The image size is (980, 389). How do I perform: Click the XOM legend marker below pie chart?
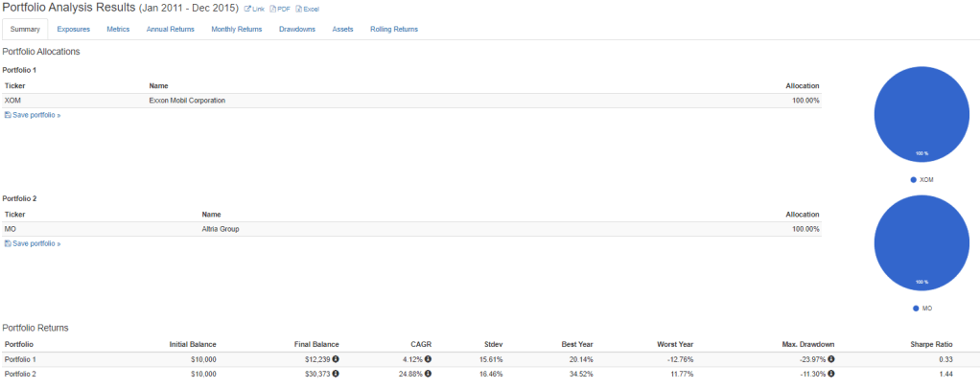point(913,179)
